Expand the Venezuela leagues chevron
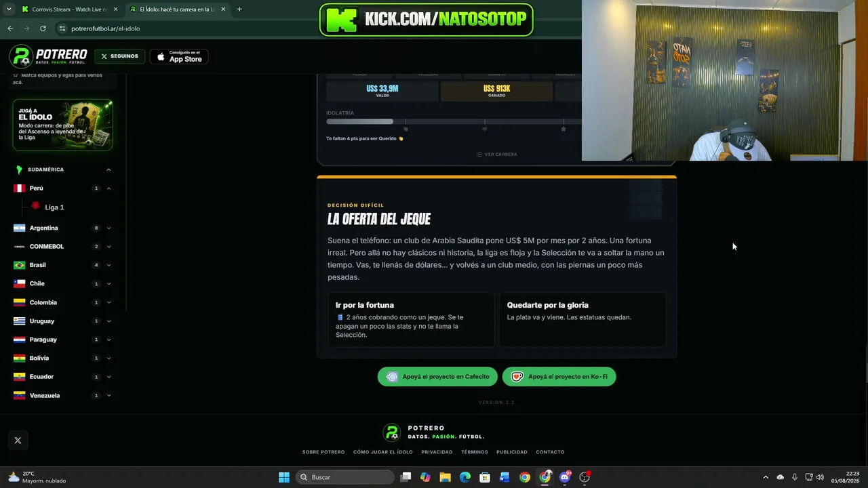Image resolution: width=868 pixels, height=488 pixels. [108, 396]
